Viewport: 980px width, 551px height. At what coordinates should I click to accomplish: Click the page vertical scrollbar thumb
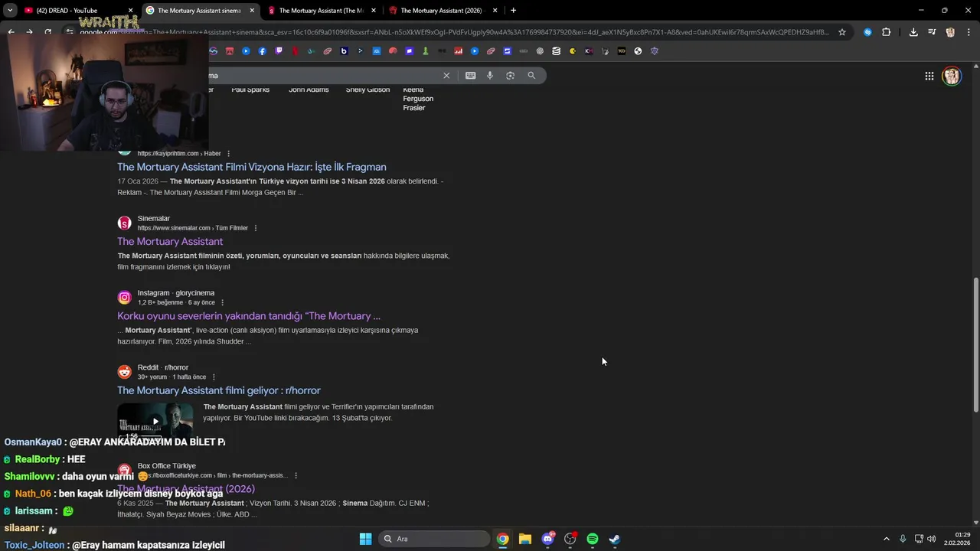pyautogui.click(x=975, y=344)
